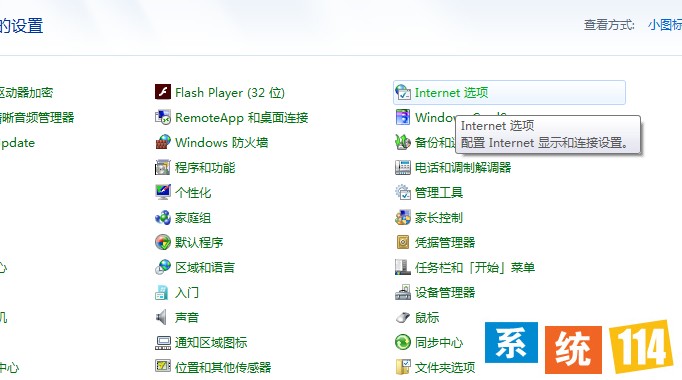This screenshot has width=682, height=380.
Task: Open the Flash Player (32 位) link
Action: click(x=230, y=93)
